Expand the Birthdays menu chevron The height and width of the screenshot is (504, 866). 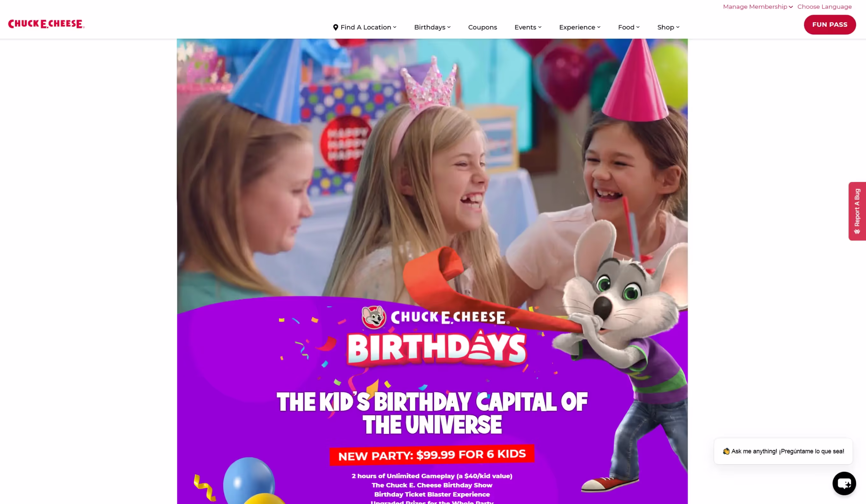click(x=449, y=27)
